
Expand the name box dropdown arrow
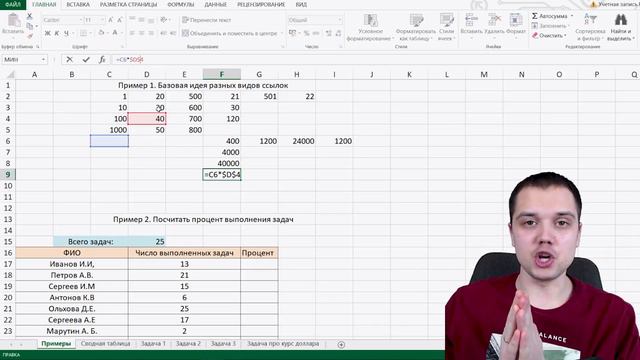pyautogui.click(x=43, y=60)
